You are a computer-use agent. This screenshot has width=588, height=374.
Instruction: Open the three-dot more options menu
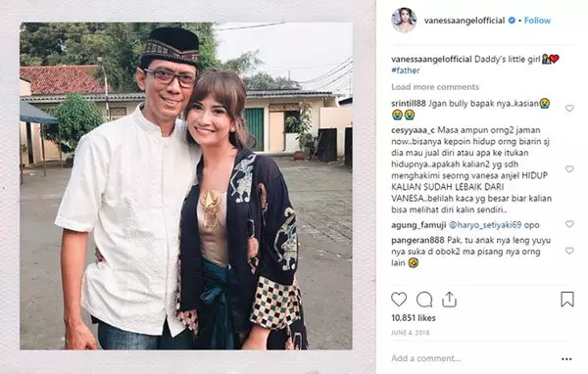tap(566, 359)
